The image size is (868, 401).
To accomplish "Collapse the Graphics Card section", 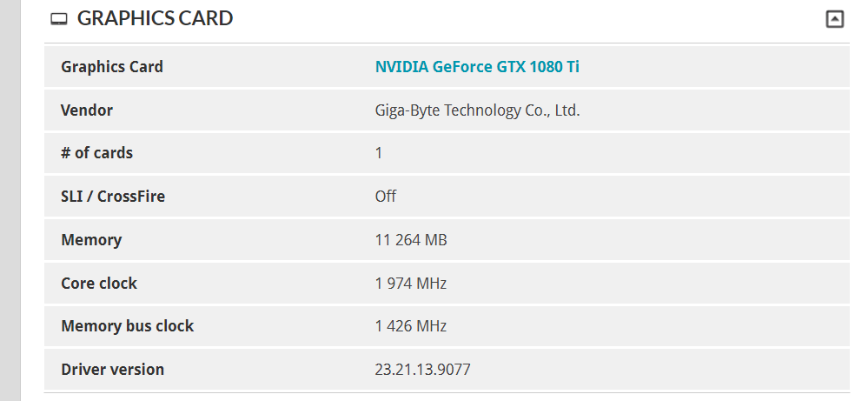I will tap(835, 19).
